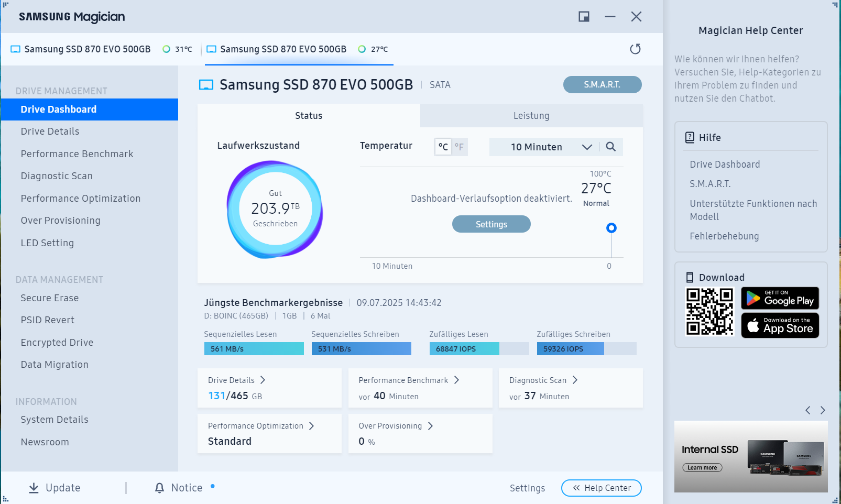Image resolution: width=841 pixels, height=504 pixels.
Task: Open Performance Benchmark in the sidebar
Action: click(77, 154)
